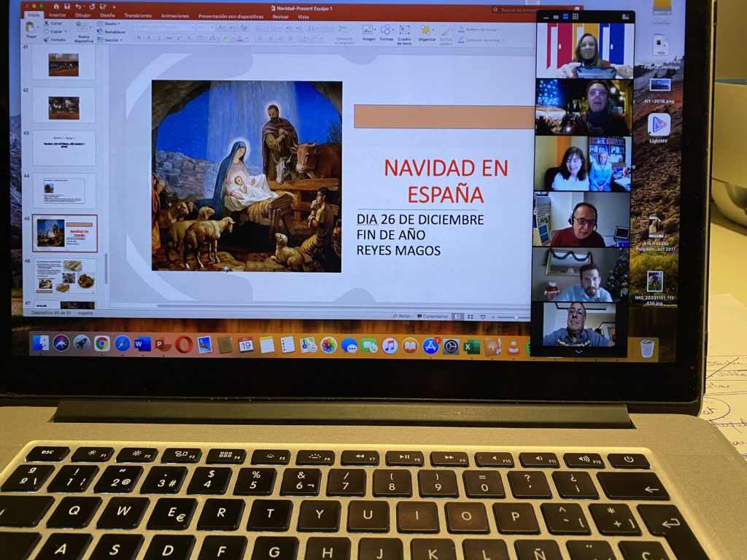
Task: Open Presentación con diapositivas tab
Action: tap(231, 16)
